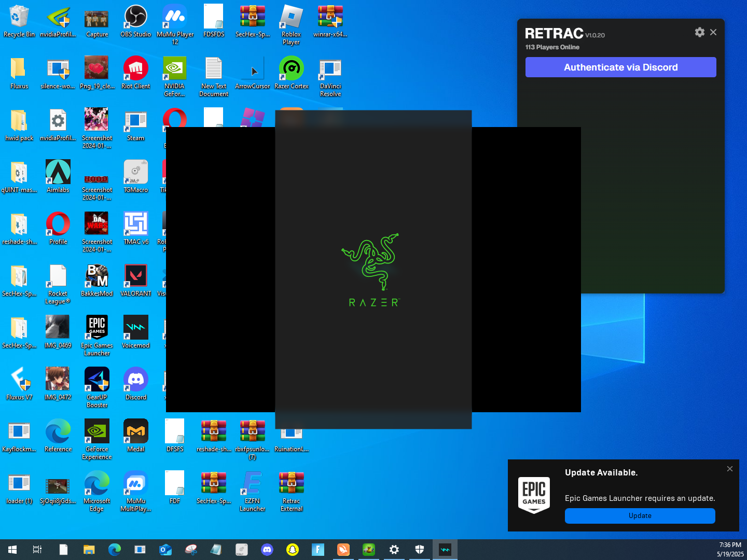Select the Razer Cortex desktop icon
The height and width of the screenshot is (560, 747).
coord(291,73)
